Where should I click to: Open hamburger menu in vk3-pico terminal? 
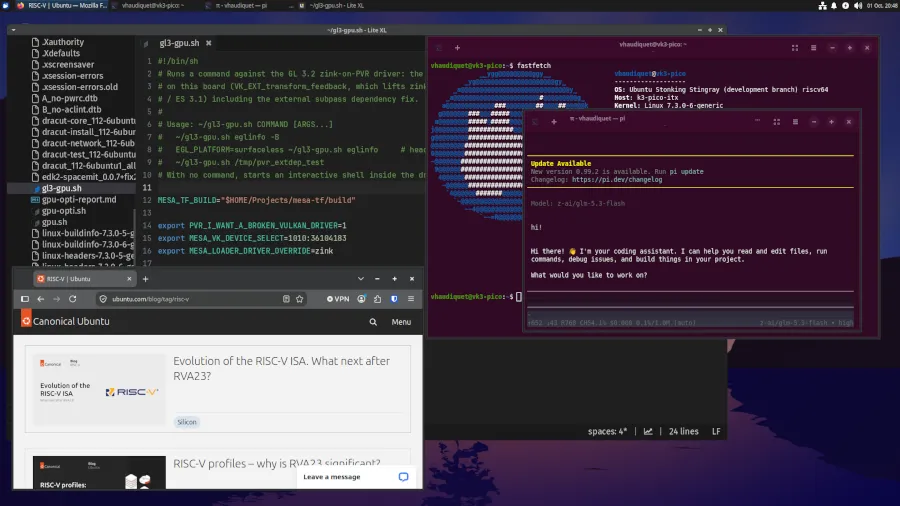(x=813, y=48)
